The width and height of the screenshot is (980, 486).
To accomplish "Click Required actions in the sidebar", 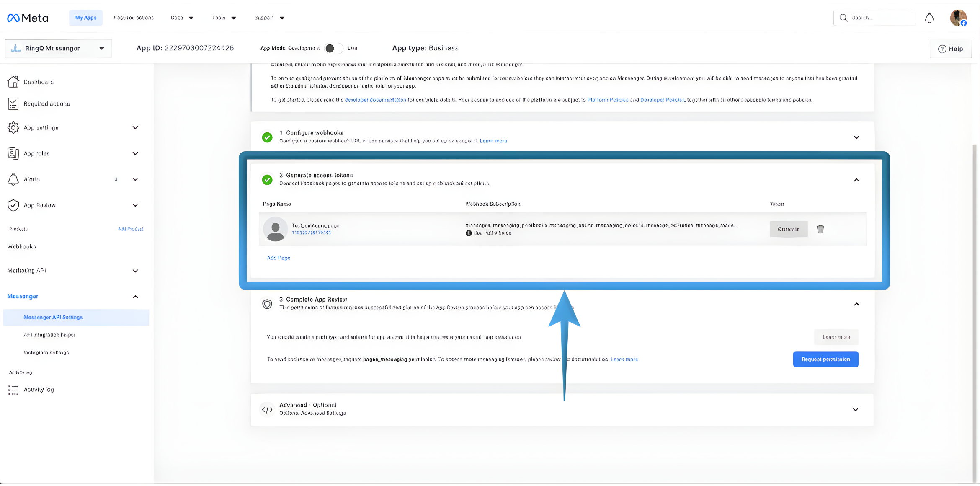I will click(46, 104).
